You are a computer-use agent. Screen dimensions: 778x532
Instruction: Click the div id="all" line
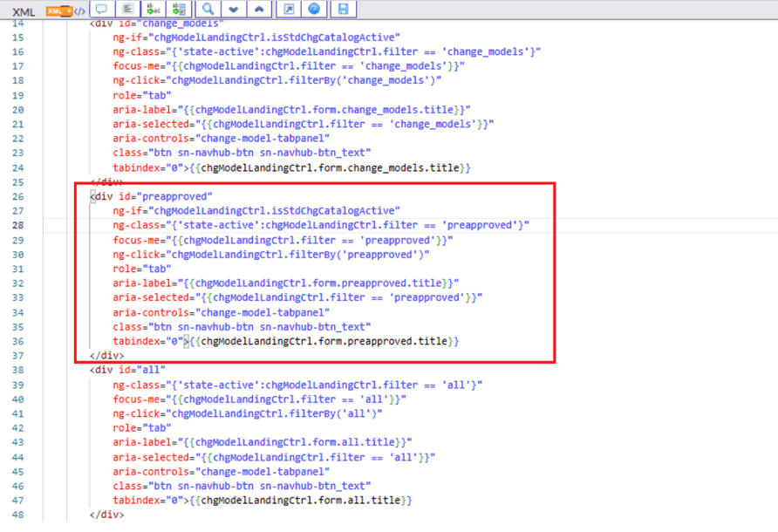pyautogui.click(x=127, y=370)
